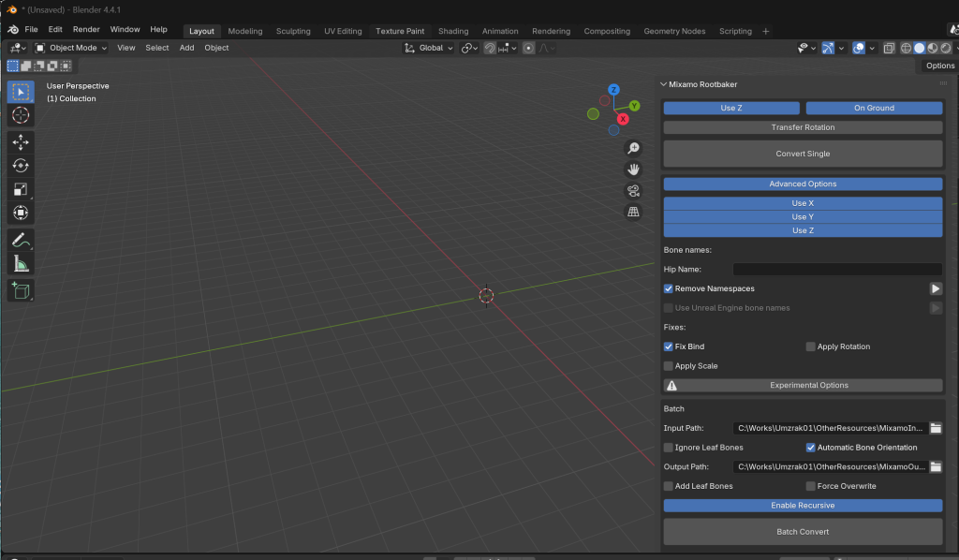This screenshot has width=959, height=560.
Task: Toggle snapping magnet icon
Action: click(489, 48)
